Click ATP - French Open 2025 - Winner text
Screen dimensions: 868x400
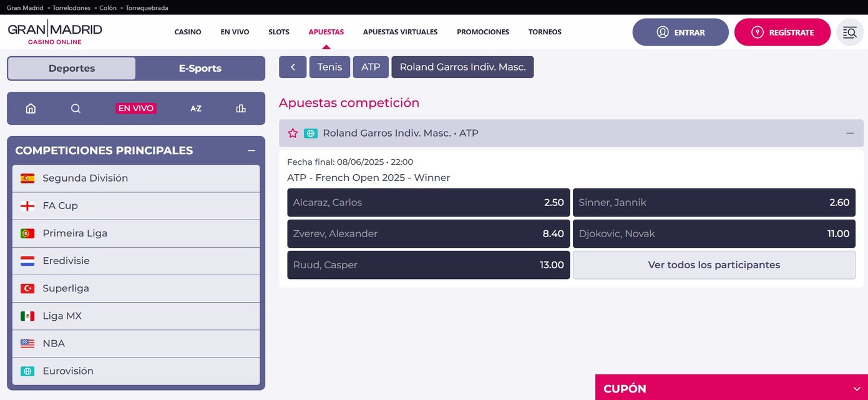pyautogui.click(x=368, y=178)
